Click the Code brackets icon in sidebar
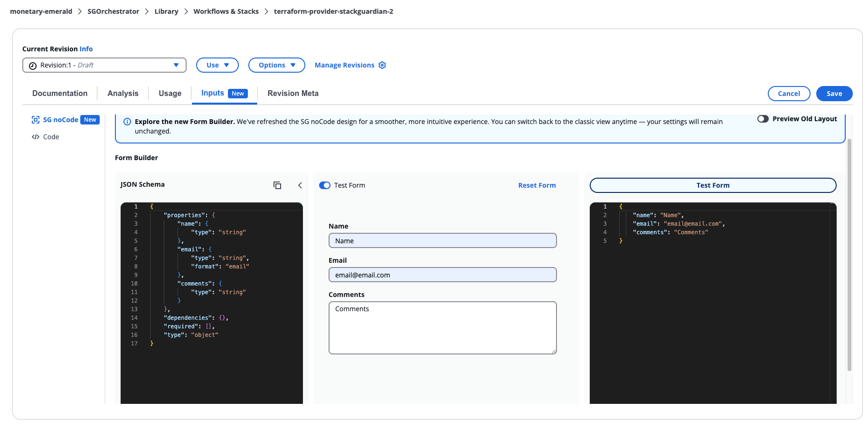Screen dimensions: 868x430 pyautogui.click(x=36, y=137)
